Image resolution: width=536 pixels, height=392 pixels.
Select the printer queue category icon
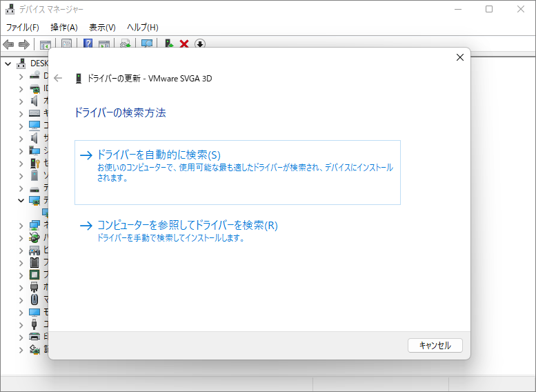click(34, 337)
